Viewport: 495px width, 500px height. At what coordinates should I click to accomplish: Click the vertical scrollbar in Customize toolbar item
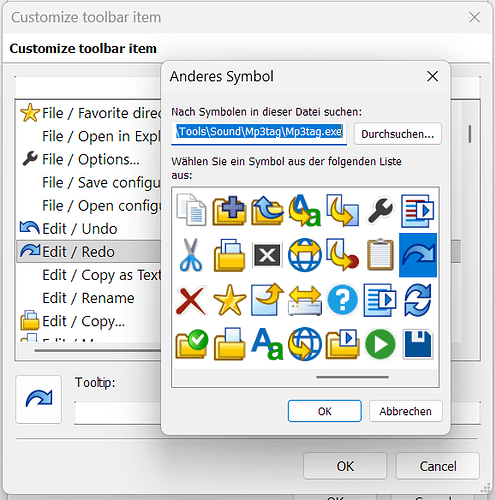tap(470, 134)
